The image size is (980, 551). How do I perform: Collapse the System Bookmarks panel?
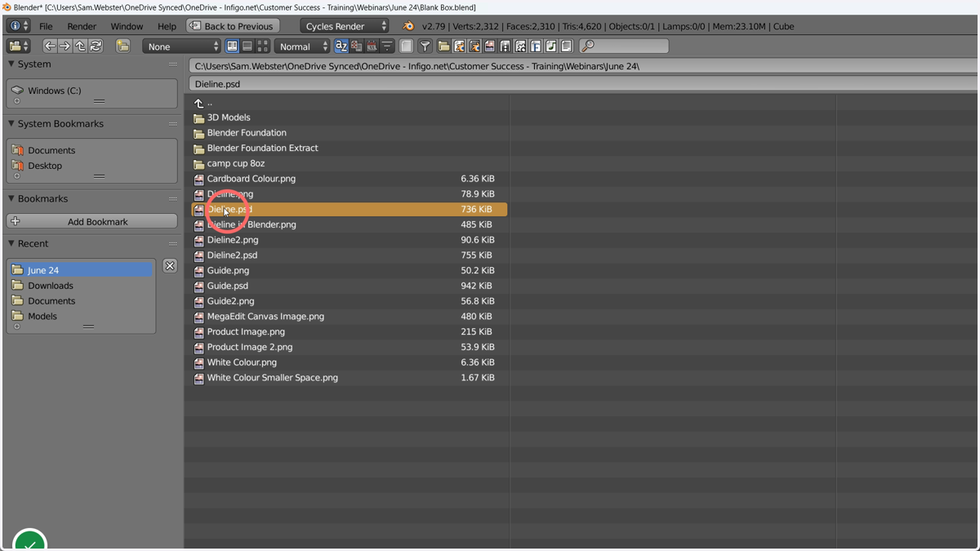[11, 123]
